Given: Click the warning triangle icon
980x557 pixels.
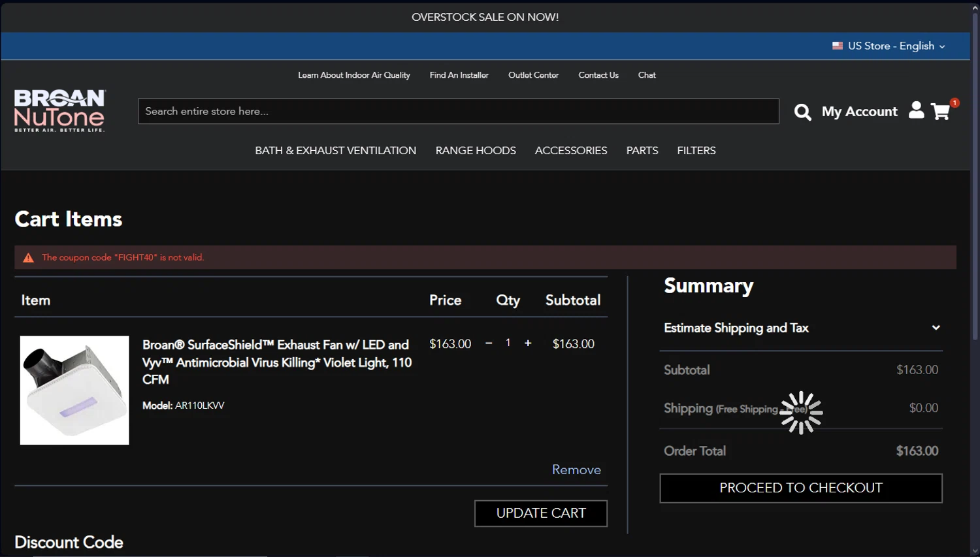Looking at the screenshot, I should click(x=28, y=258).
